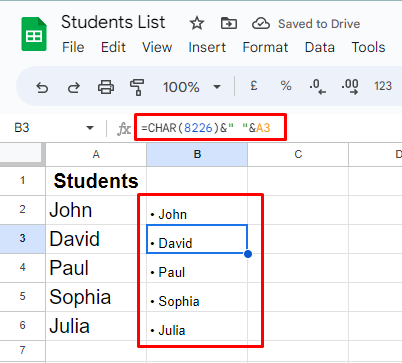Open the Insert menu
The height and width of the screenshot is (363, 402).
point(207,47)
